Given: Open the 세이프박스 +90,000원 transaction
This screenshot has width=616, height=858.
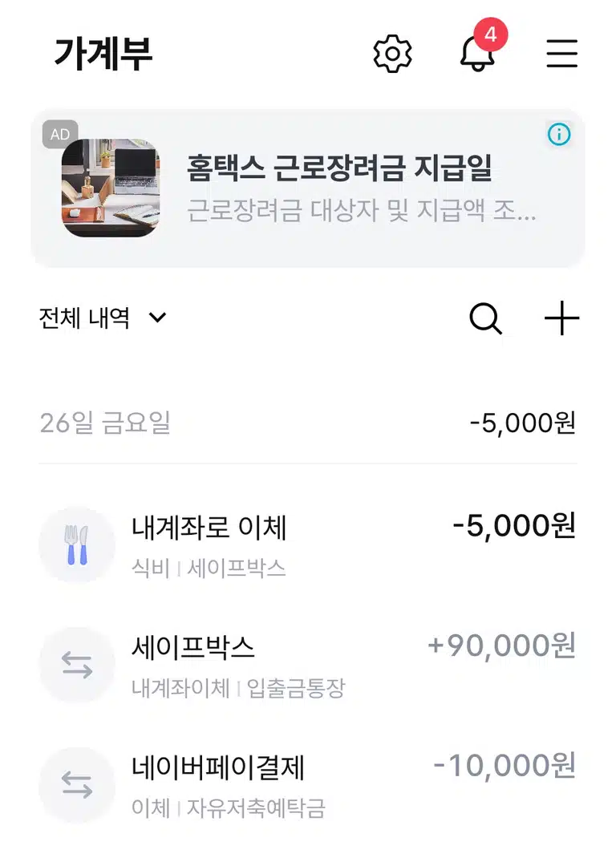Looking at the screenshot, I should click(308, 665).
